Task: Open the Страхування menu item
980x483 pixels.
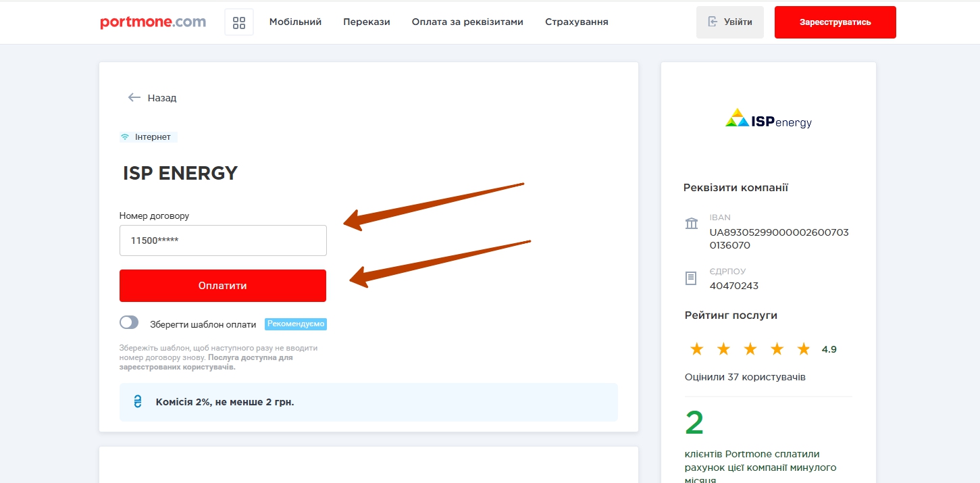Action: [577, 22]
